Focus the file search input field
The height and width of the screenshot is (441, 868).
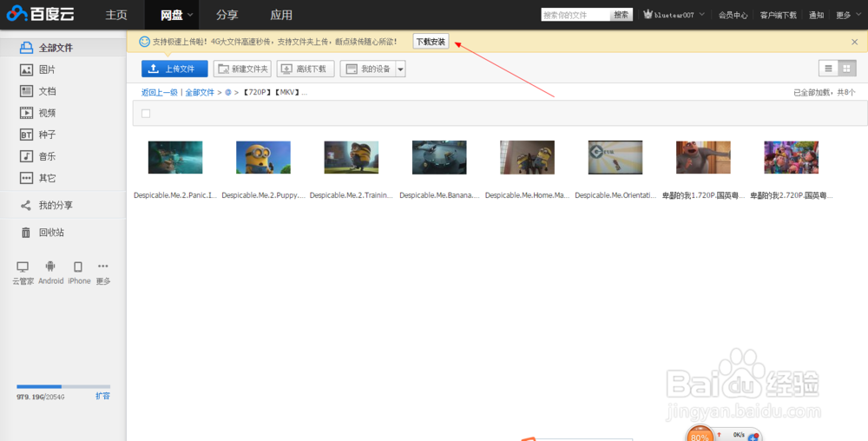point(575,15)
